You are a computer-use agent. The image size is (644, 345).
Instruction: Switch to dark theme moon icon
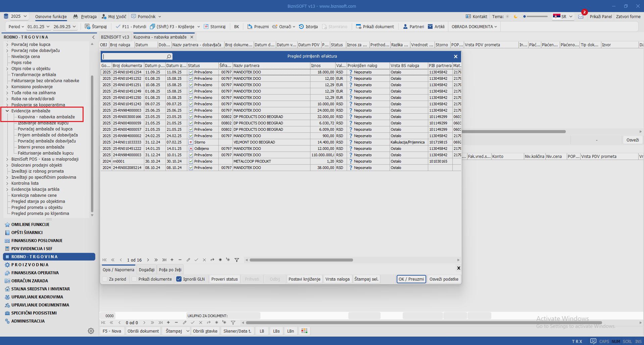[x=516, y=16]
